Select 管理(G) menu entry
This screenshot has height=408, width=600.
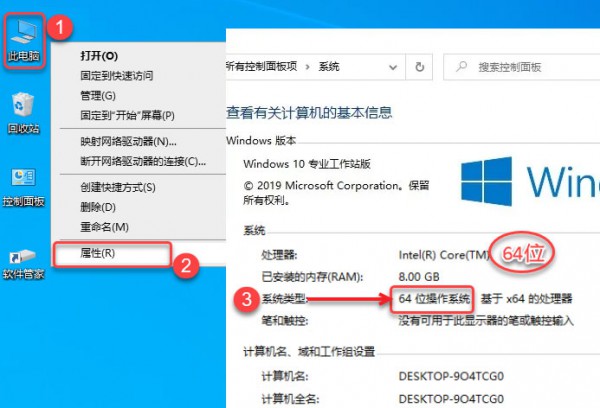pos(98,96)
